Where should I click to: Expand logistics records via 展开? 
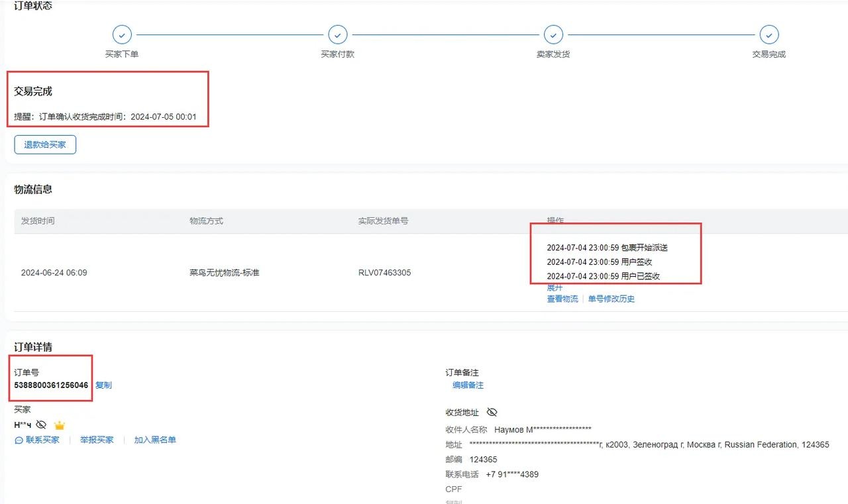[x=555, y=287]
